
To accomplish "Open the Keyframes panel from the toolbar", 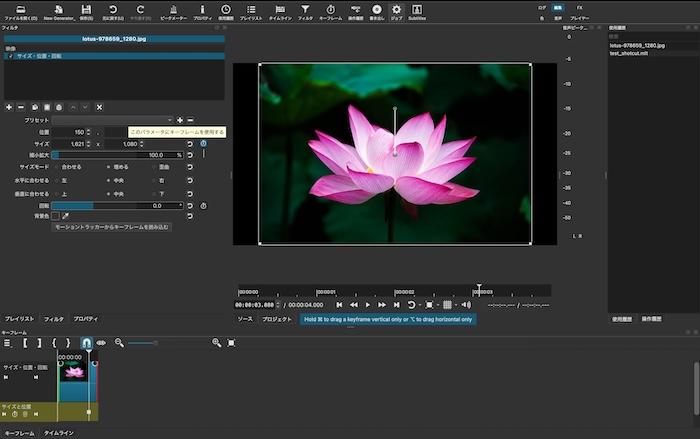I will pyautogui.click(x=328, y=12).
